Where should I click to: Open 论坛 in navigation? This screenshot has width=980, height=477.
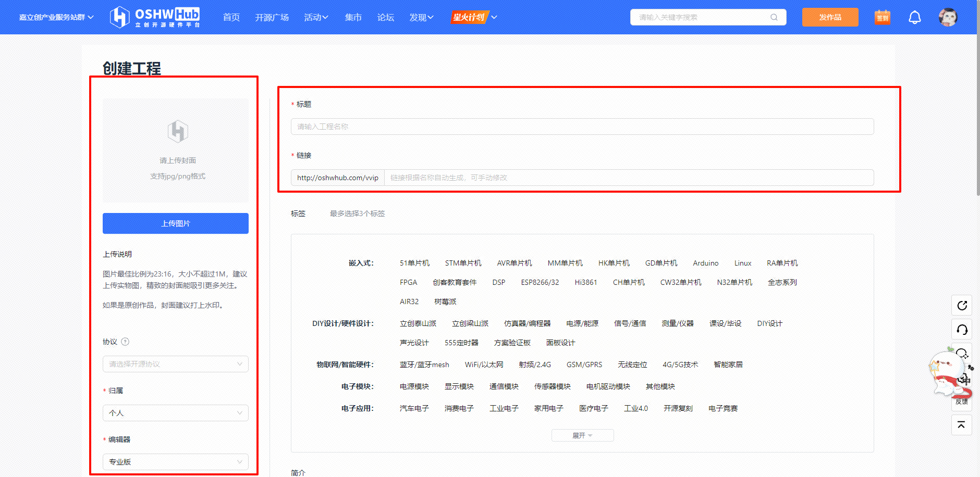(386, 17)
